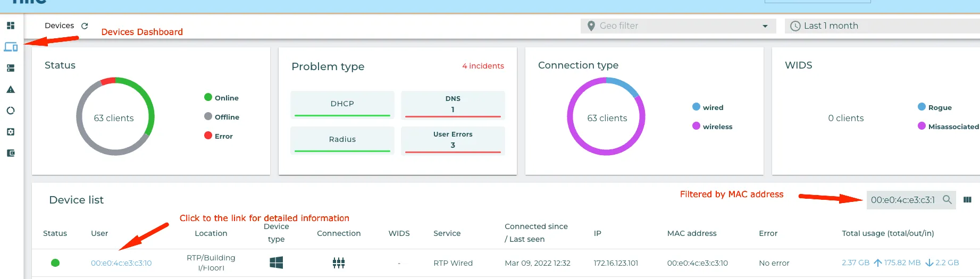
Task: Select the DHCP problem type tile
Action: (342, 105)
